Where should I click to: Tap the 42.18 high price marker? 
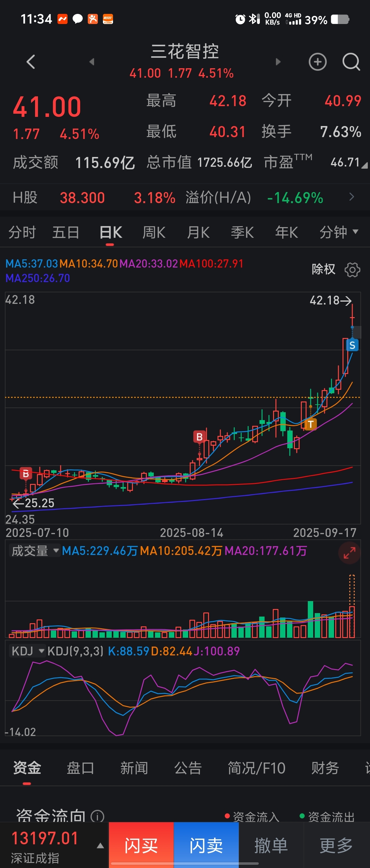point(331,300)
